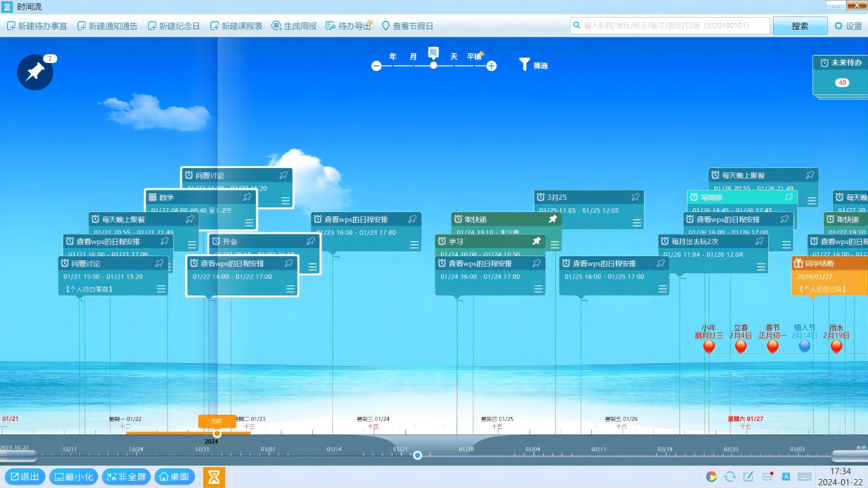Select 生成周报 from the toolbar

(x=294, y=26)
